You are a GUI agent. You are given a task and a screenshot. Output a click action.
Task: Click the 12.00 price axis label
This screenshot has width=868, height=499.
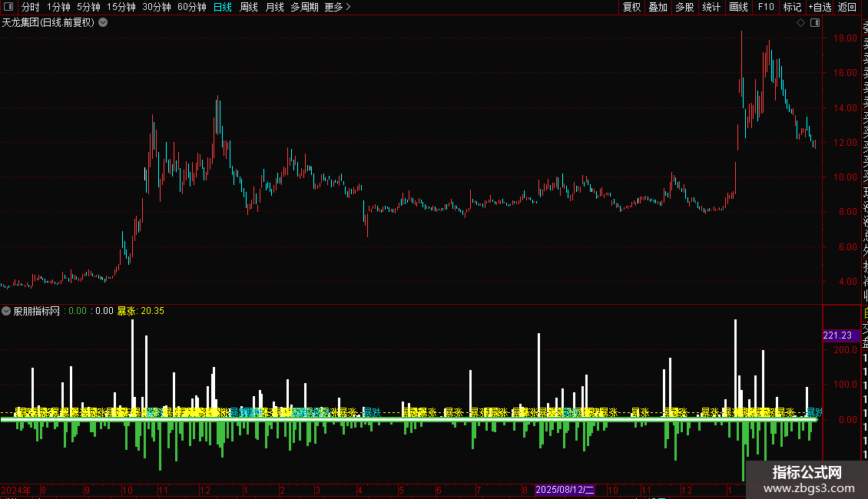[x=845, y=142]
